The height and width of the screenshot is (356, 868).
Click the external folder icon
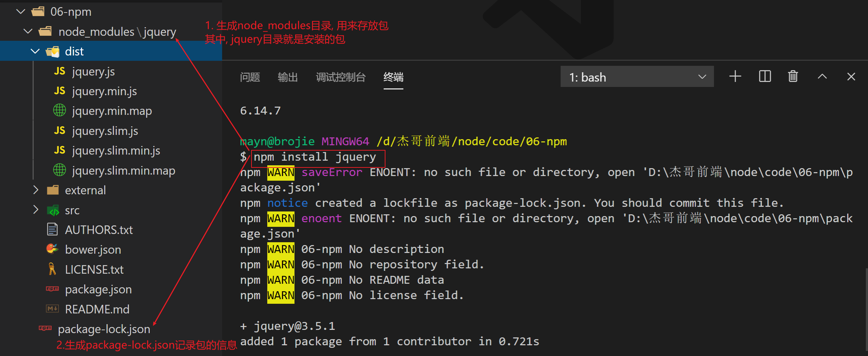tap(53, 190)
